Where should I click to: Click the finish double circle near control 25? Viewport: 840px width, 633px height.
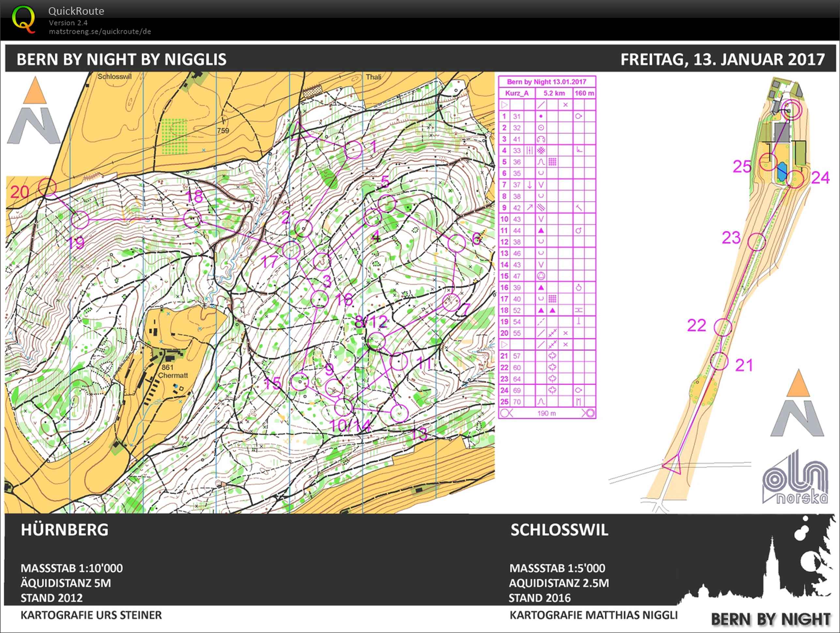792,110
